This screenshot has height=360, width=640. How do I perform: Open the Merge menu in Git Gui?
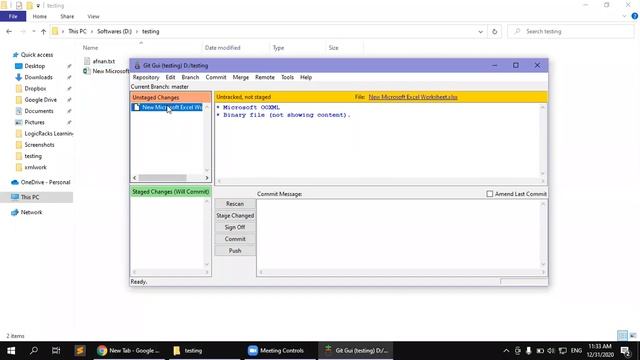tap(240, 77)
